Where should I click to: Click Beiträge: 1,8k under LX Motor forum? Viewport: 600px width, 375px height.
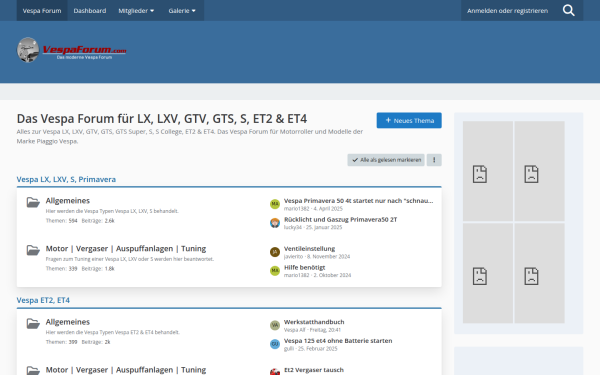coord(98,269)
